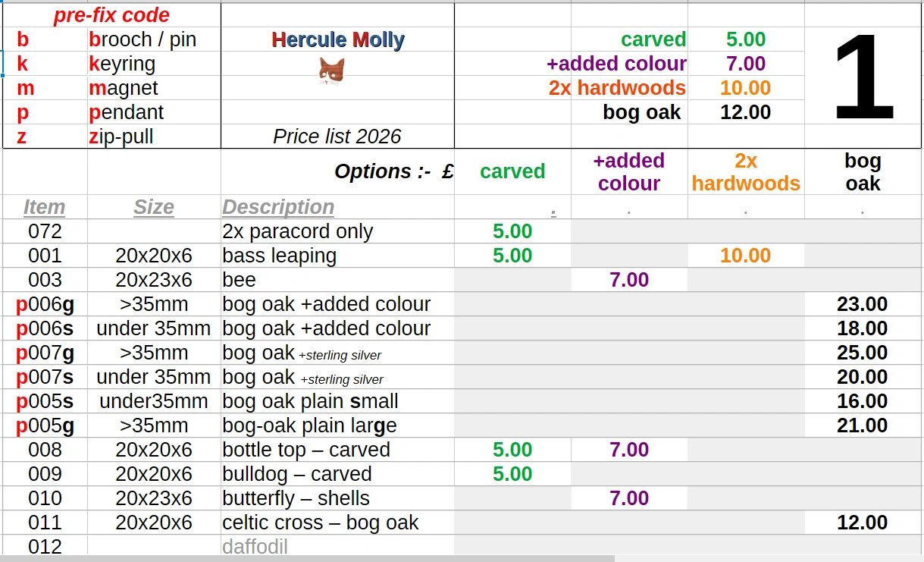Click the +added colour column header
Screen dimensions: 924x562
click(629, 172)
